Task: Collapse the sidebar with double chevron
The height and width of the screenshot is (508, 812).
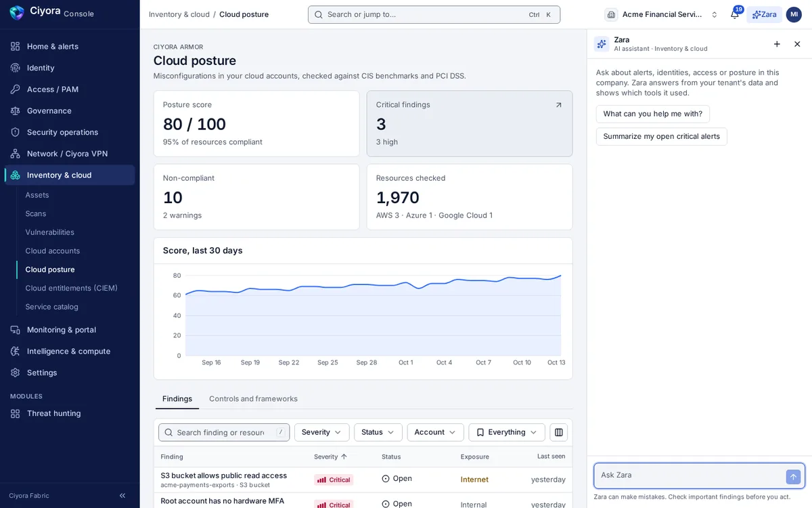Action: tap(122, 496)
